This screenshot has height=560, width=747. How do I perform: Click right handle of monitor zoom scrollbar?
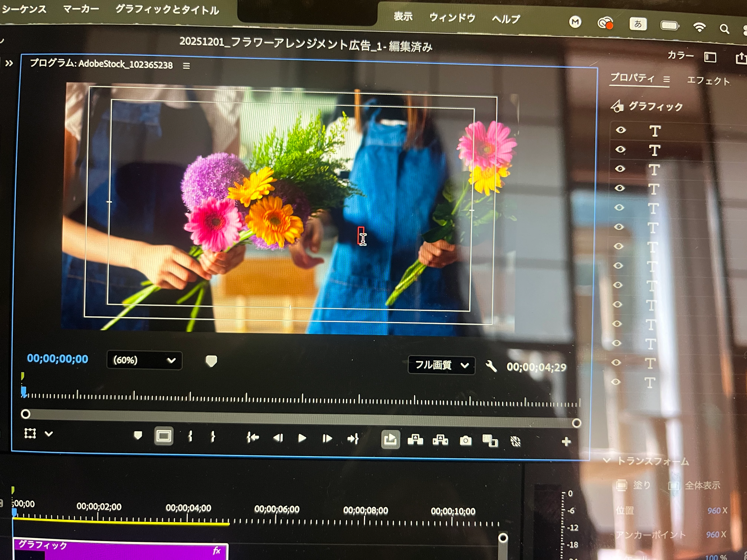(576, 423)
